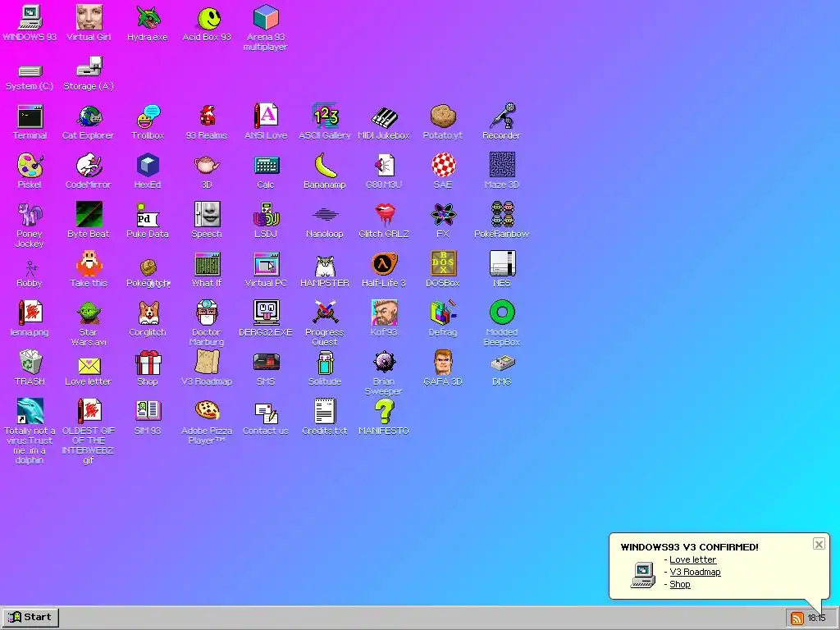Image resolution: width=840 pixels, height=630 pixels.
Task: Launch GAFA 3D icon
Action: pos(443,362)
